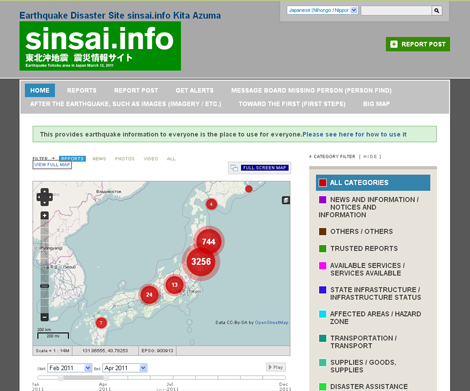470x391 pixels.
Task: Toggle the Others / Others category
Action: pos(356,231)
